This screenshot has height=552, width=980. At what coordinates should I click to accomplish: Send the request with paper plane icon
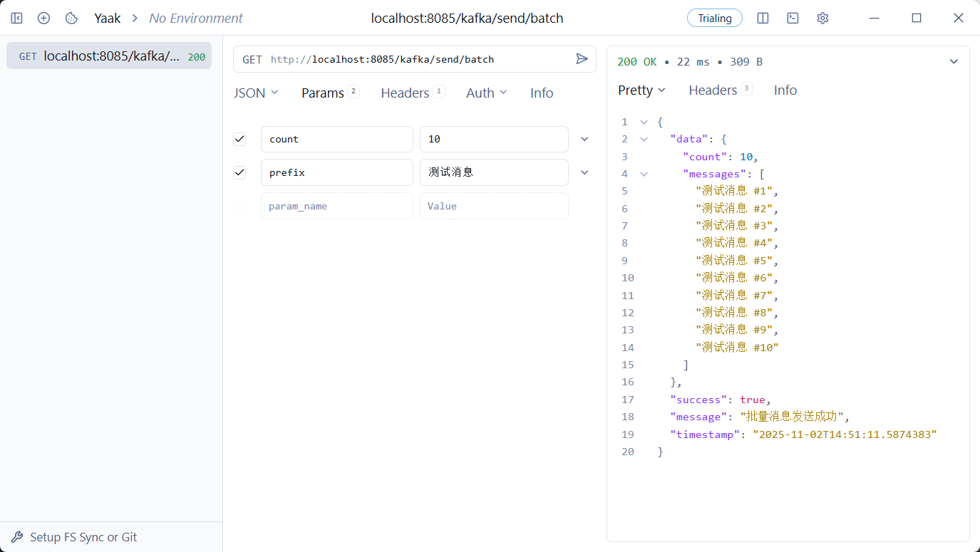pyautogui.click(x=582, y=59)
